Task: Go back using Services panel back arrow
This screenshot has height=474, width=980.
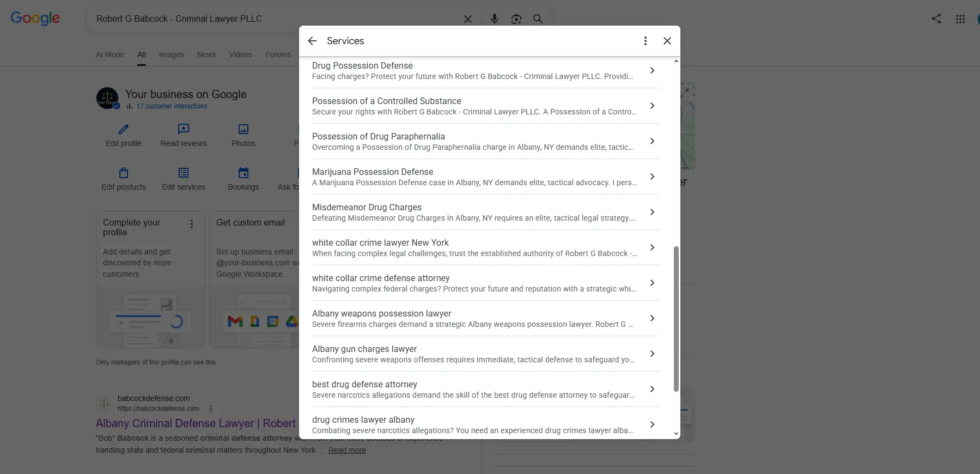Action: (x=312, y=41)
